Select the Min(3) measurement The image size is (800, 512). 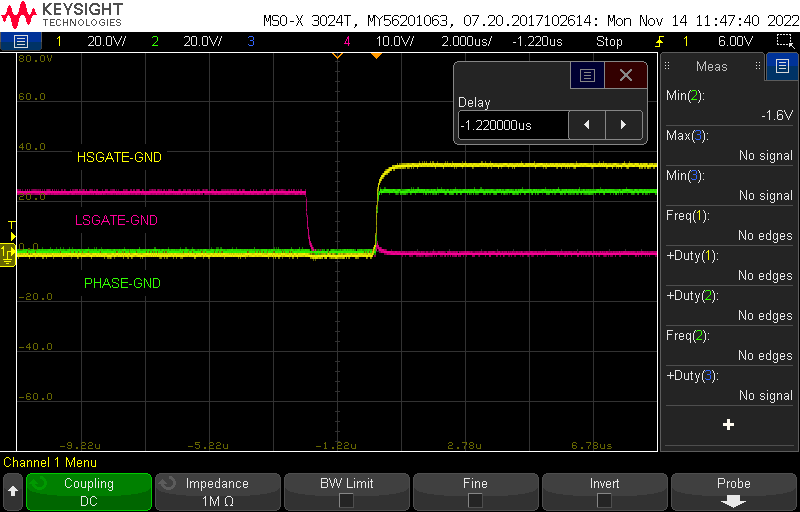(x=730, y=185)
